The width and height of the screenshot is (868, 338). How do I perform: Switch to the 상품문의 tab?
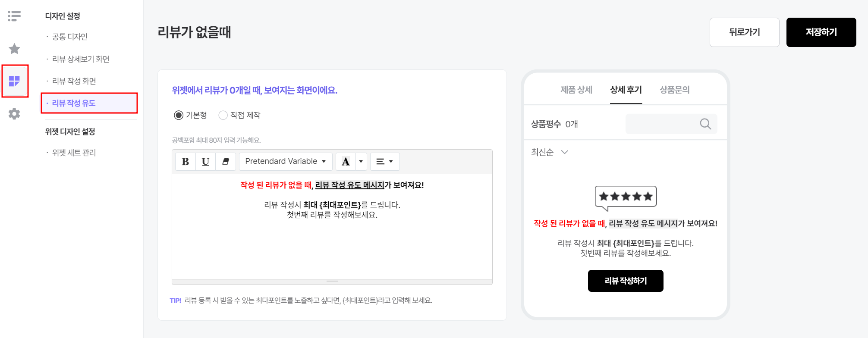click(675, 90)
